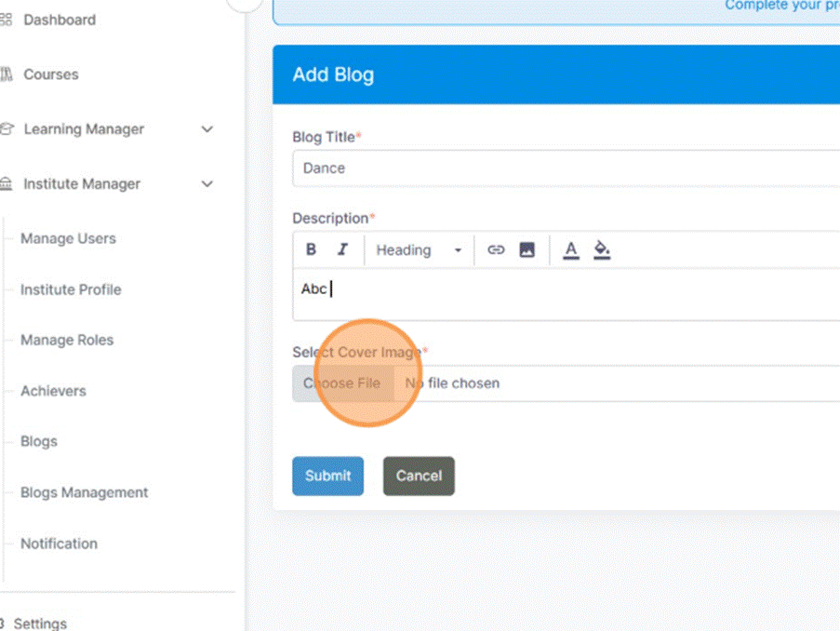Screen dimensions: 840x631
Task: Click the Institute Manager building icon
Action: tap(7, 184)
